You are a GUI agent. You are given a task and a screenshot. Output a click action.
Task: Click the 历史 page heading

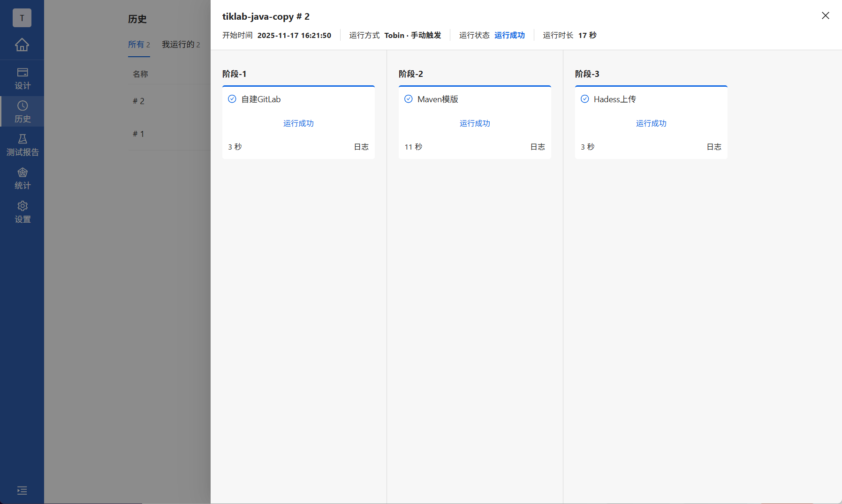click(137, 19)
